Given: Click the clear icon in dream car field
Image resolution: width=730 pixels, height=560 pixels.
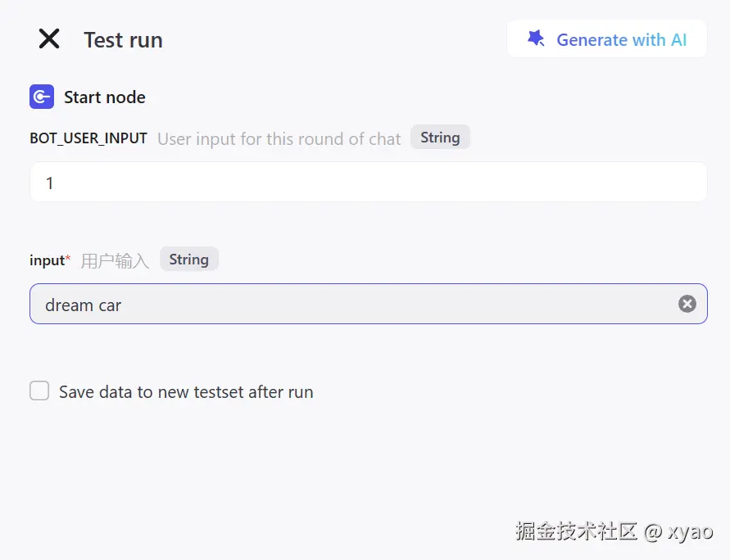Looking at the screenshot, I should (x=687, y=303).
